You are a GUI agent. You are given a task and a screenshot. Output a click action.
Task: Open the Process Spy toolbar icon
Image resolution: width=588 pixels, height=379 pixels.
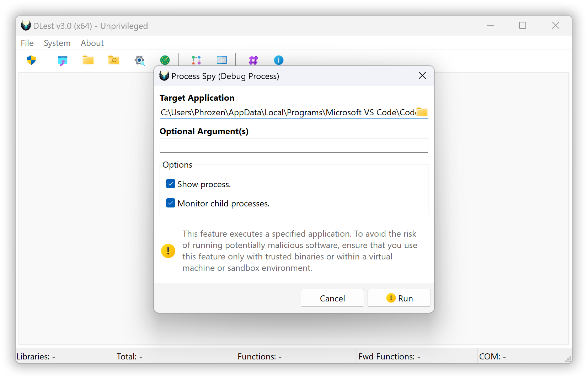(x=62, y=60)
